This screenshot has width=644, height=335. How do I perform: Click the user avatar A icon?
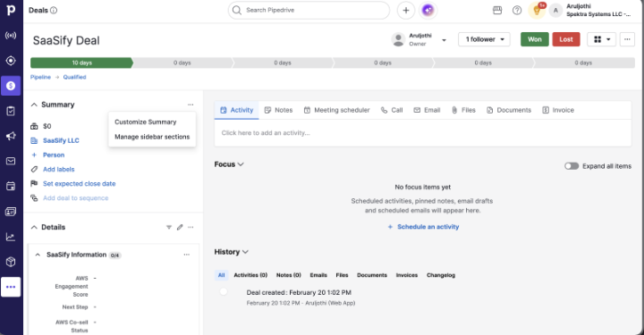[x=555, y=10]
